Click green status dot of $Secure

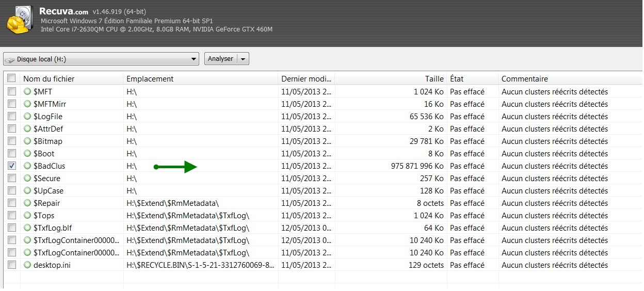(28, 179)
